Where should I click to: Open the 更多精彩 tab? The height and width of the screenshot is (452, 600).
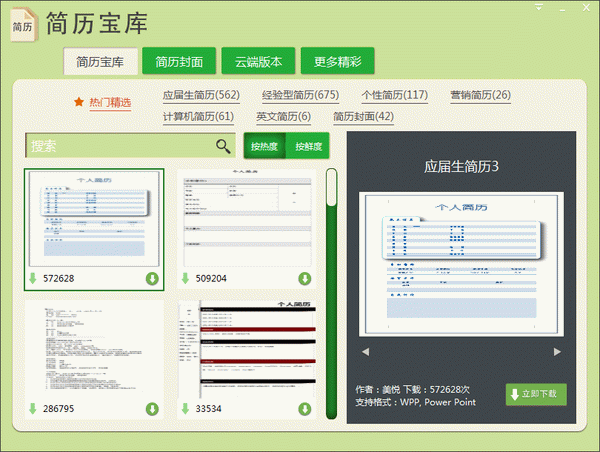[338, 61]
